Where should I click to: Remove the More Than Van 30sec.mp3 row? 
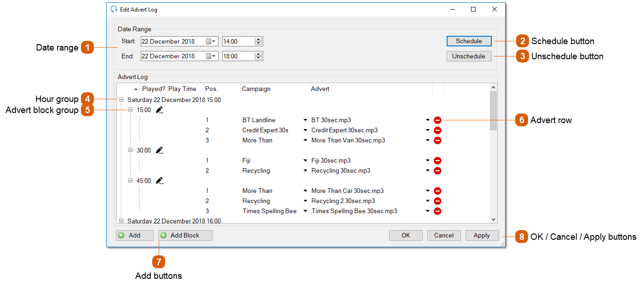pyautogui.click(x=437, y=141)
